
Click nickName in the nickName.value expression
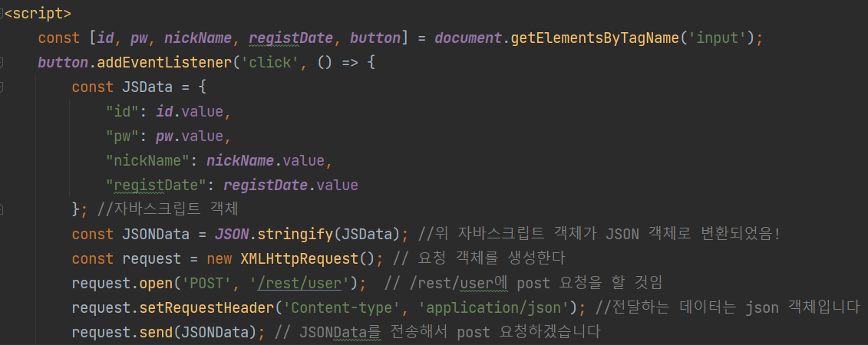pyautogui.click(x=240, y=160)
